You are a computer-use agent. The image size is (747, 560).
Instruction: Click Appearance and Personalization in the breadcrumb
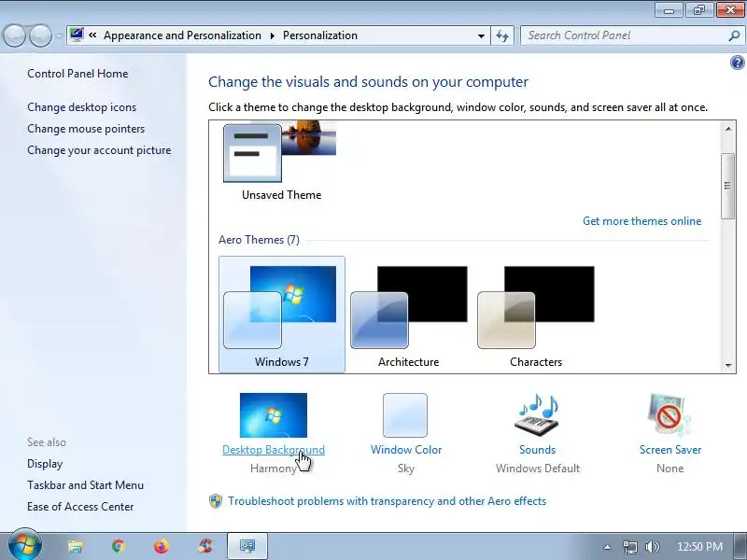click(182, 35)
